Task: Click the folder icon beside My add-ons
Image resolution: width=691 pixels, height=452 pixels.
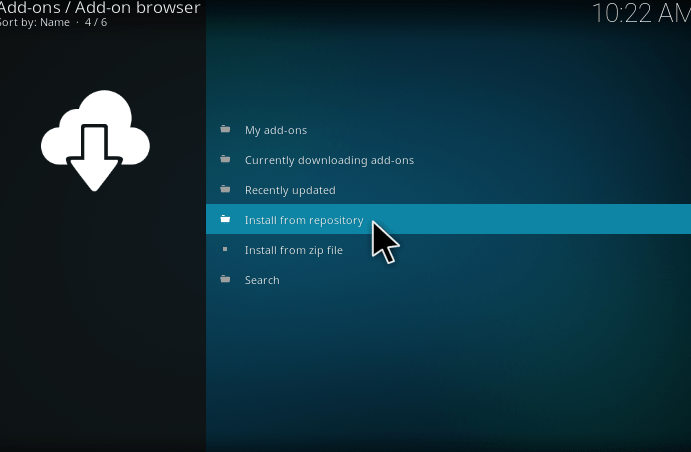Action: click(225, 129)
